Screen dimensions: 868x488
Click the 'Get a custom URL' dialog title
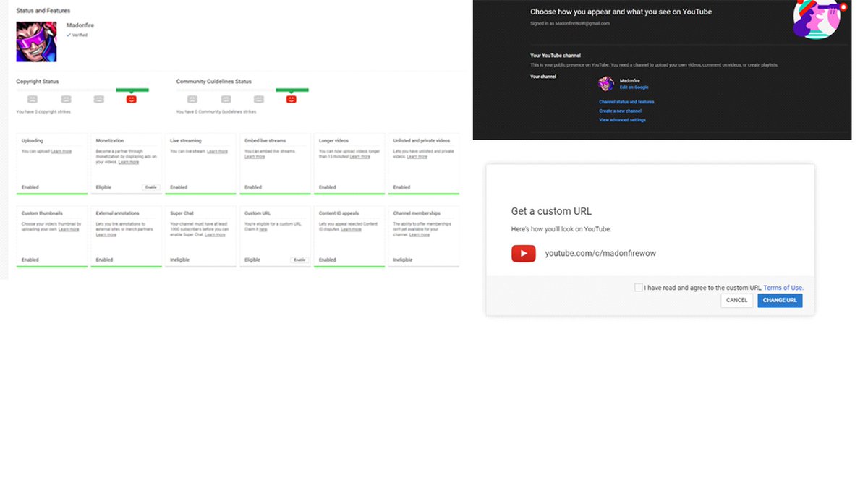tap(552, 211)
